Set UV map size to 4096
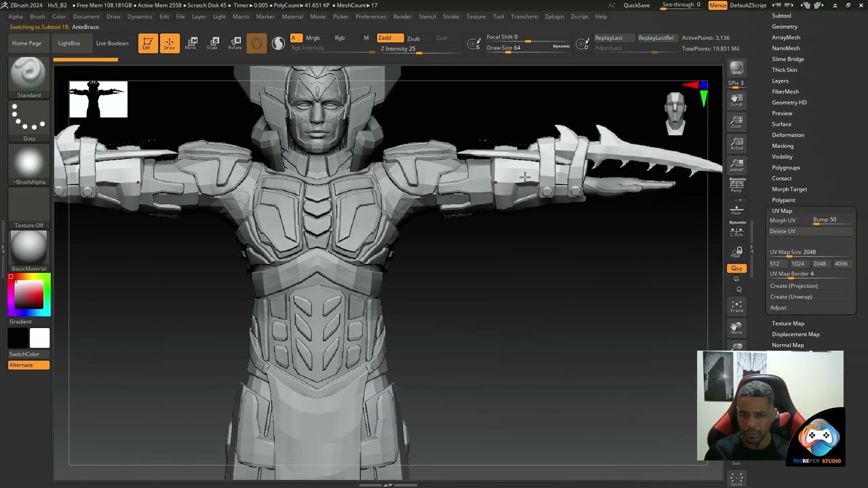The image size is (868, 488). [841, 264]
